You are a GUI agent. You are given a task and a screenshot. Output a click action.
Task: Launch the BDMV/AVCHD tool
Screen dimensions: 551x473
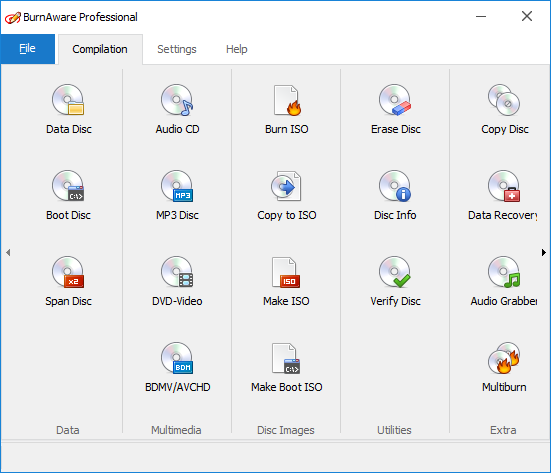tap(177, 368)
